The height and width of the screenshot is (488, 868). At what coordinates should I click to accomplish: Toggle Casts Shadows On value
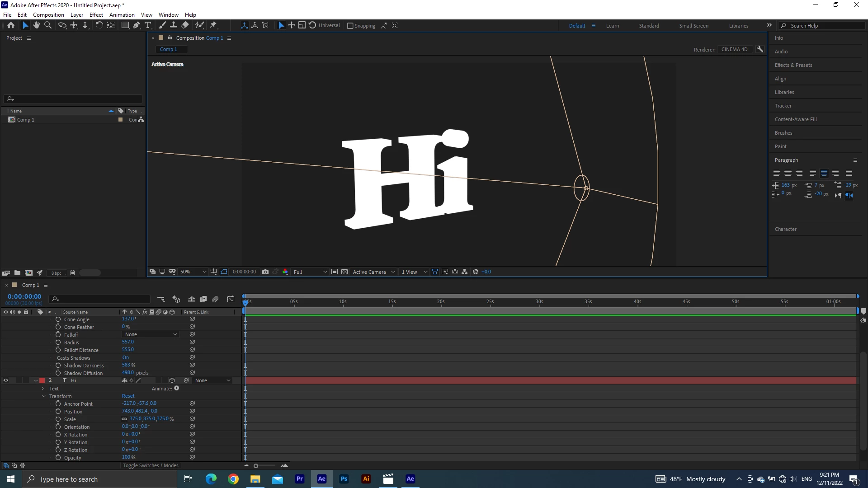(x=125, y=357)
